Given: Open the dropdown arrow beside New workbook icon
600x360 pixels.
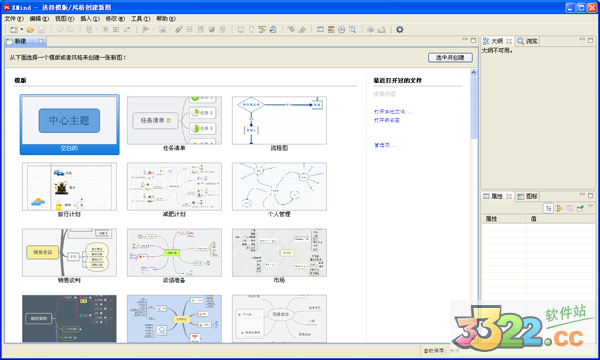Looking at the screenshot, I should point(22,29).
